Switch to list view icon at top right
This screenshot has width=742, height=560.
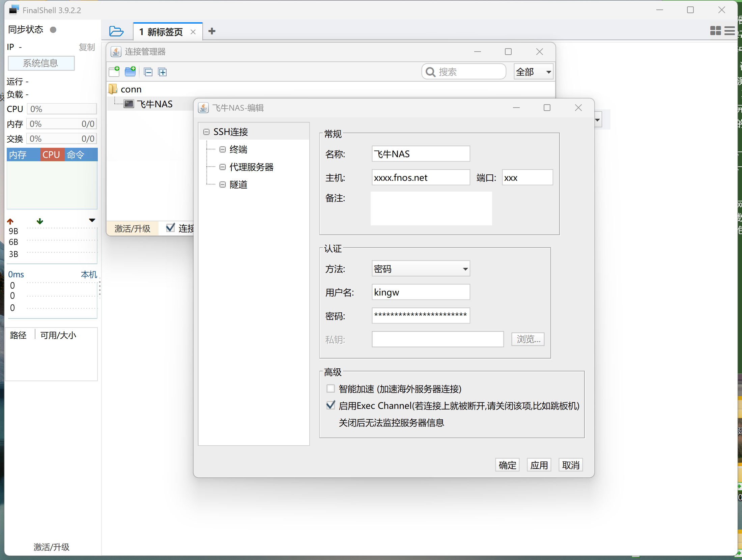tap(730, 31)
